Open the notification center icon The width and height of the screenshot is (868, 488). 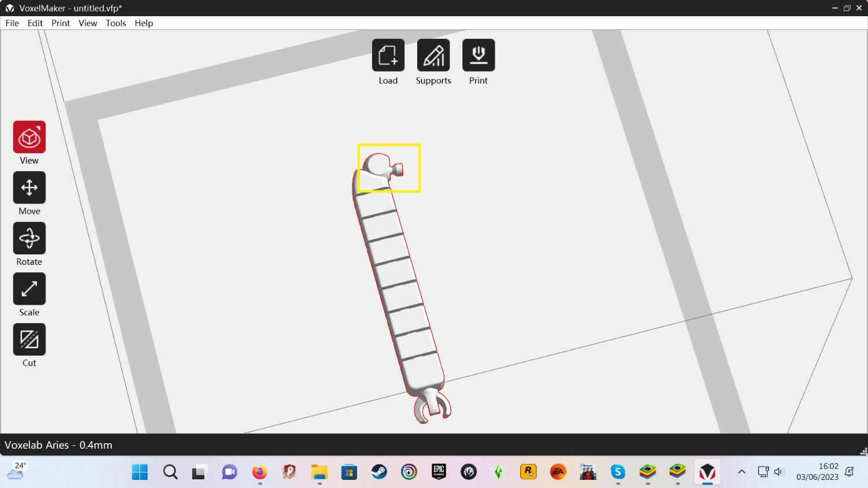849,472
